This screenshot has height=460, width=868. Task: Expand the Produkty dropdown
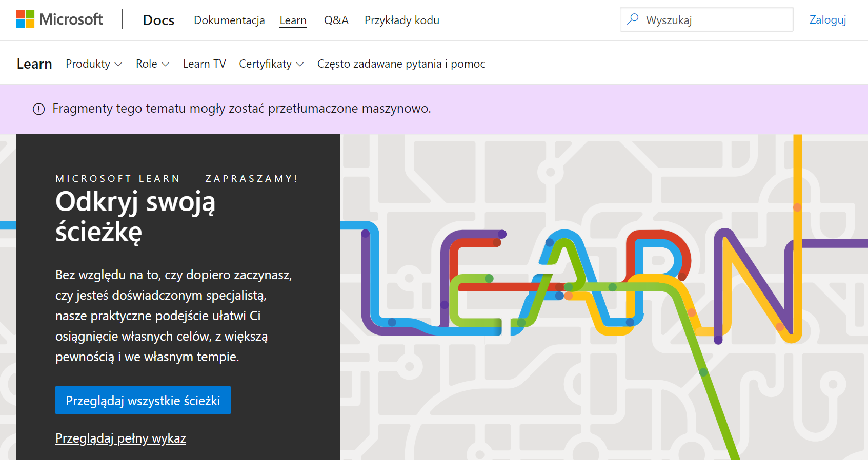click(94, 64)
